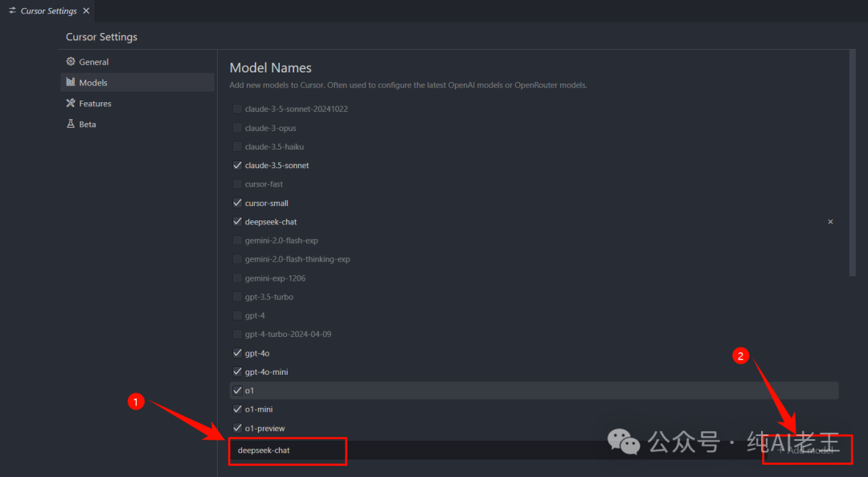This screenshot has width=868, height=477.
Task: Select the gpt-4o-mini model label
Action: tap(266, 372)
